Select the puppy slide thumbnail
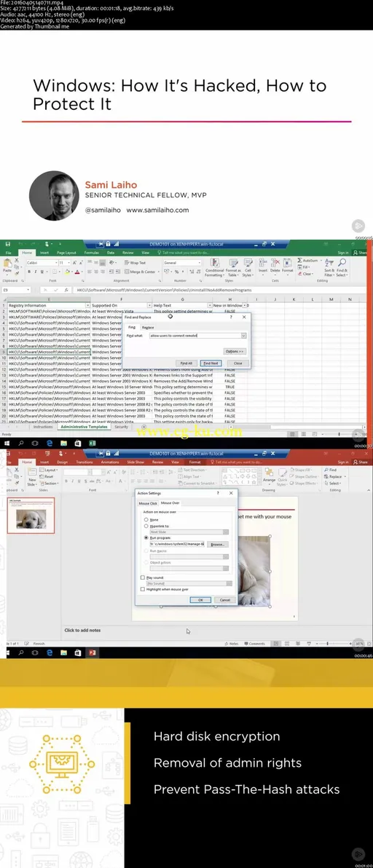This screenshot has width=373, height=868. (x=31, y=516)
